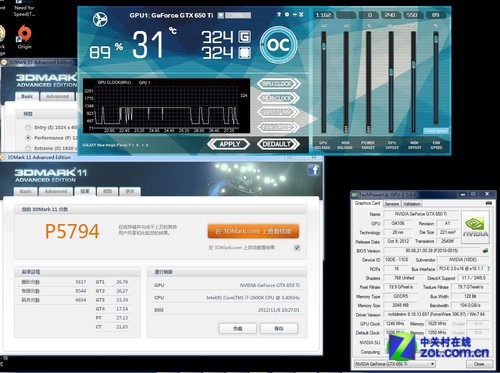Click the Bus Interface question mark in GPU-Z

pyautogui.click(x=488, y=268)
